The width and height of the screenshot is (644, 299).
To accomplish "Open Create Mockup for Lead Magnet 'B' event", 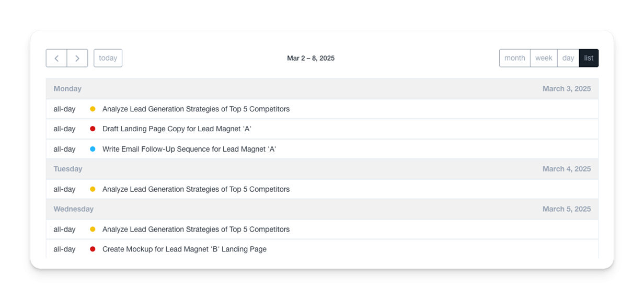I will click(x=185, y=249).
